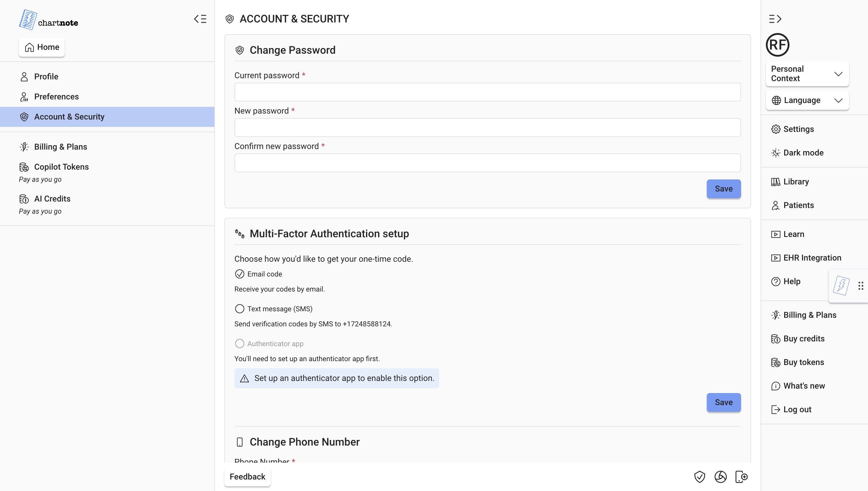The width and height of the screenshot is (868, 491).
Task: Save the new password
Action: (x=723, y=189)
